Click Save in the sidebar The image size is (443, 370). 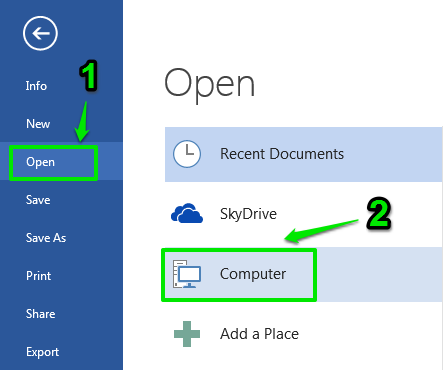tap(38, 200)
